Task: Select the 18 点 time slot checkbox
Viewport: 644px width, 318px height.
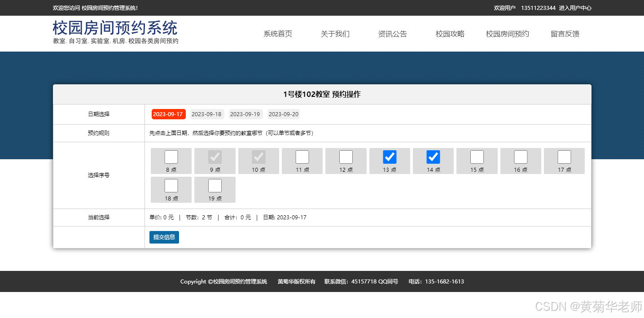Action: click(x=171, y=186)
